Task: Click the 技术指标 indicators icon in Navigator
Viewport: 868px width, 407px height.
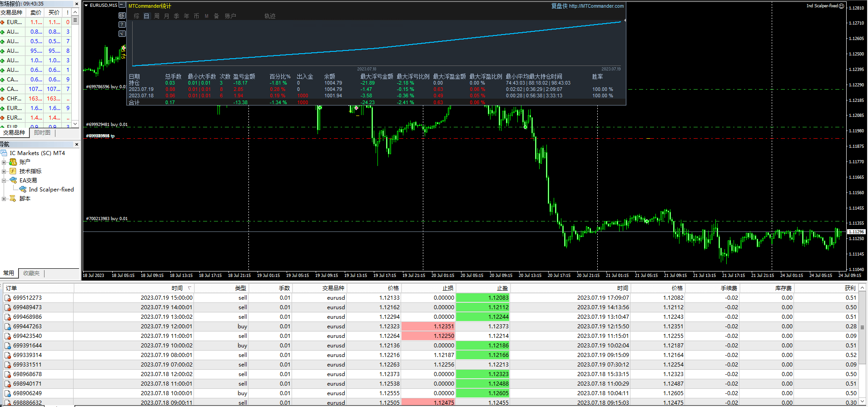Action: 13,171
